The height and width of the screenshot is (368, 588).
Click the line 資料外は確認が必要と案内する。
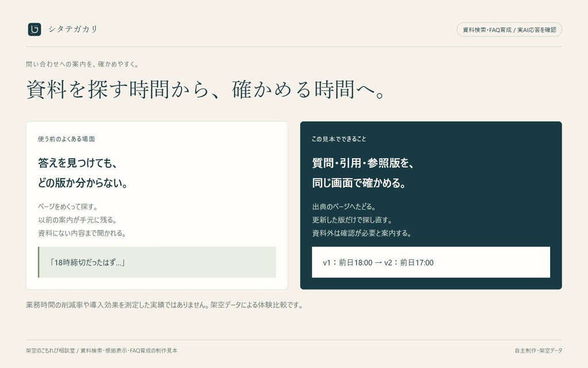[362, 233]
